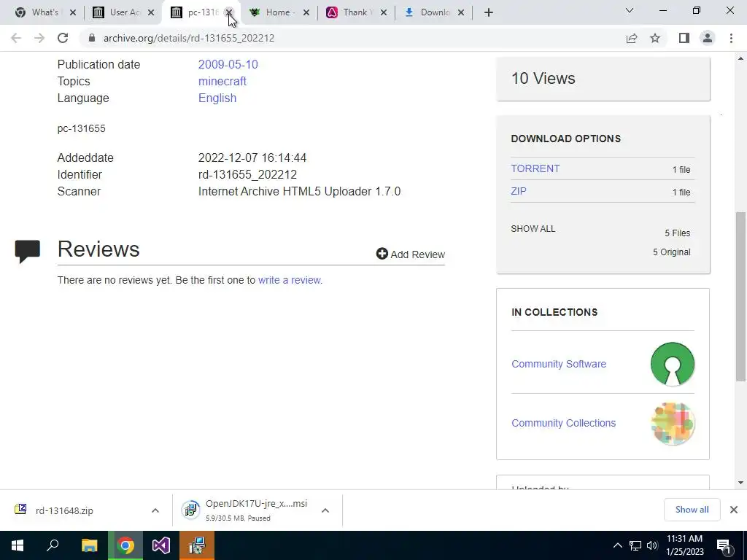Viewport: 747px width, 560px height.
Task: Download via the TORRENT option
Action: coord(535,168)
